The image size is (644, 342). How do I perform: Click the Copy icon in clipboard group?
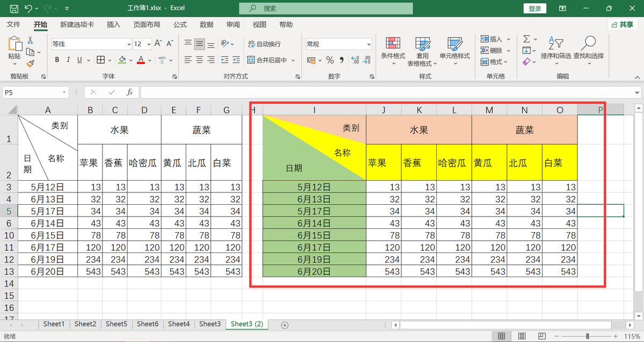point(30,51)
